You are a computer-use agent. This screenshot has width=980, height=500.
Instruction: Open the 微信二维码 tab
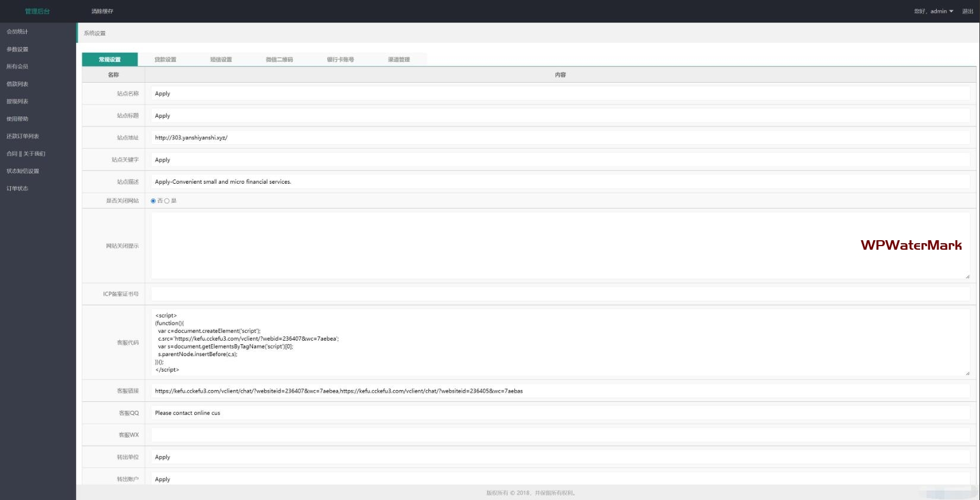[279, 59]
